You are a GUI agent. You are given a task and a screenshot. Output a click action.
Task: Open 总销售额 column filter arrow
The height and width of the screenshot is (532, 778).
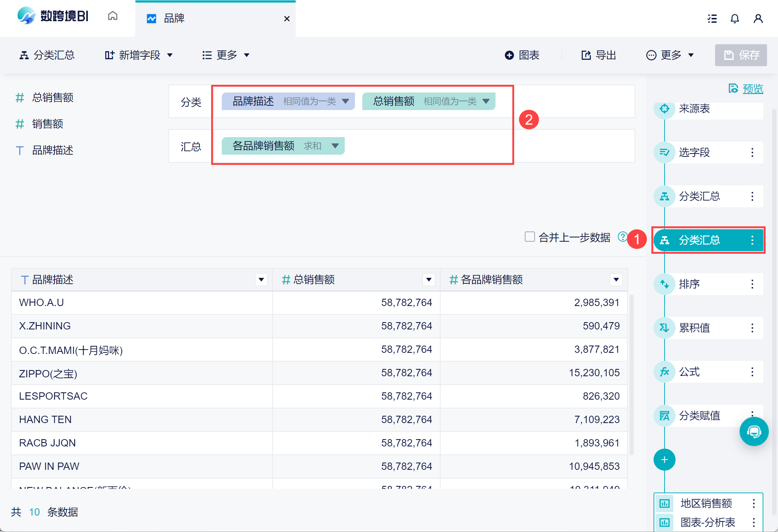point(429,280)
